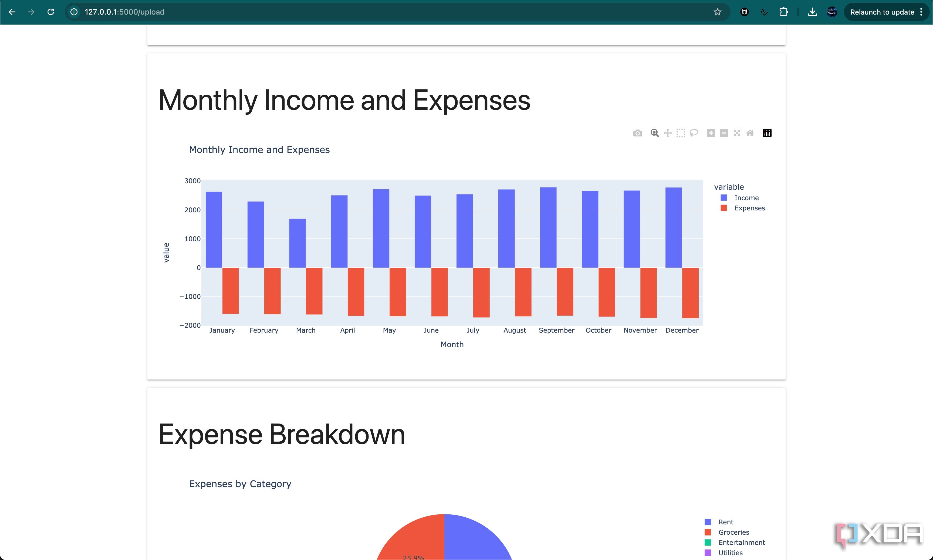Toggle Expenses series in bar chart legend

[749, 208]
